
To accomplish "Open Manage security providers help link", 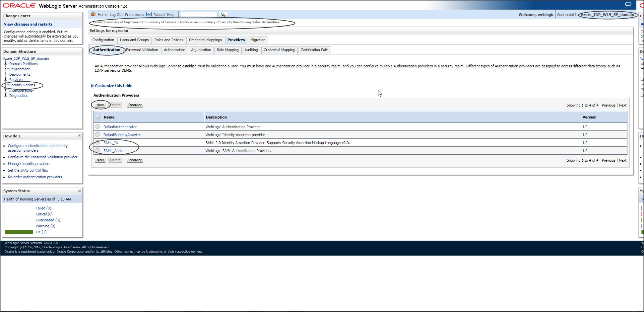I will 29,164.
